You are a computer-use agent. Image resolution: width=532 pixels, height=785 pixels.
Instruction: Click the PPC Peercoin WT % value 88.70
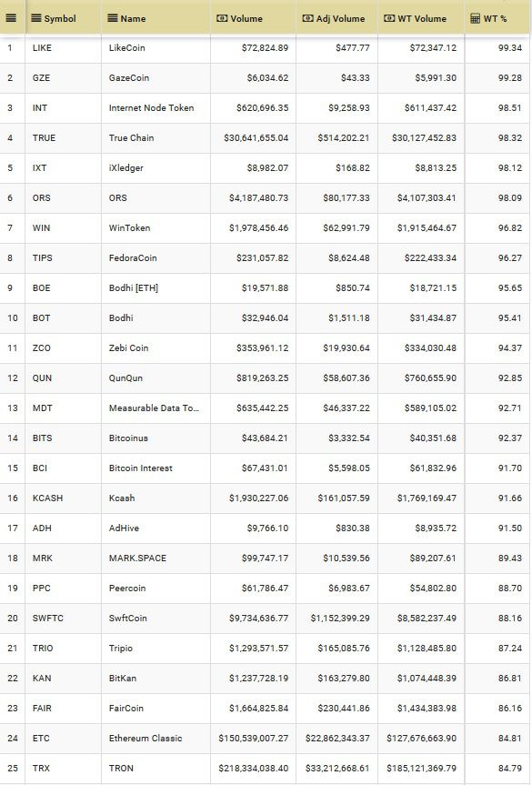coord(510,589)
